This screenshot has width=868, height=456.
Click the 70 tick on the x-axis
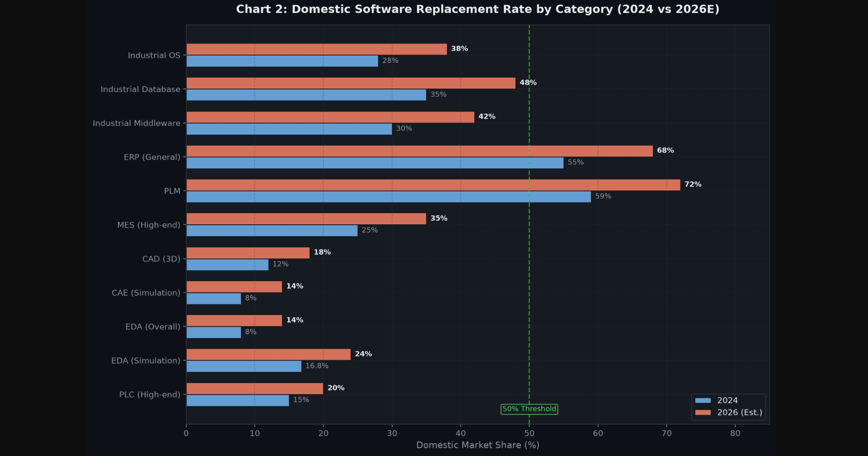(x=667, y=433)
